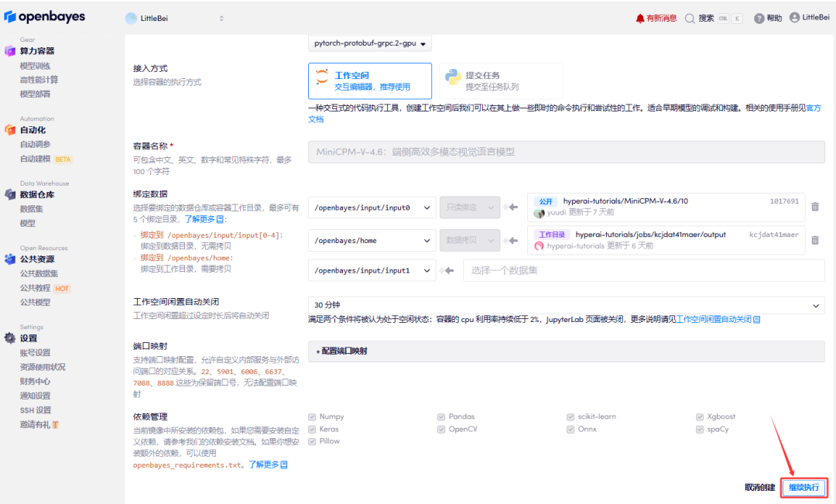836x504 pixels.
Task: Click the LittleBei workspace avatar icon
Action: [x=131, y=19]
